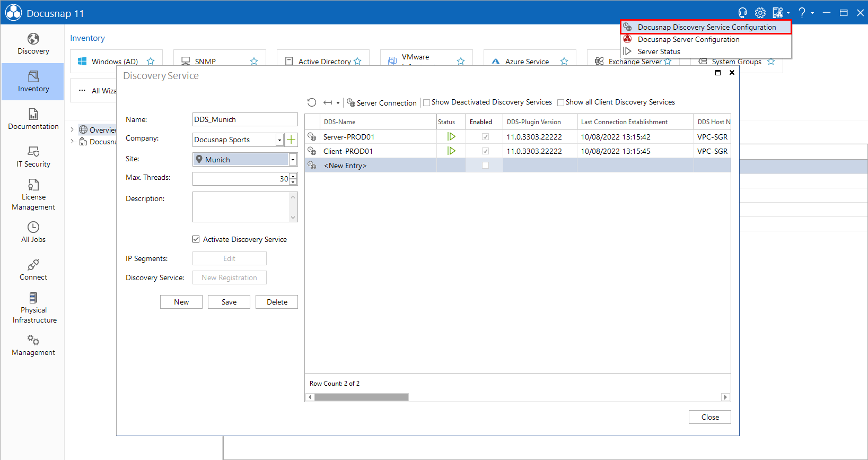Uncheck Activate Discovery Service
The height and width of the screenshot is (460, 868).
point(196,239)
